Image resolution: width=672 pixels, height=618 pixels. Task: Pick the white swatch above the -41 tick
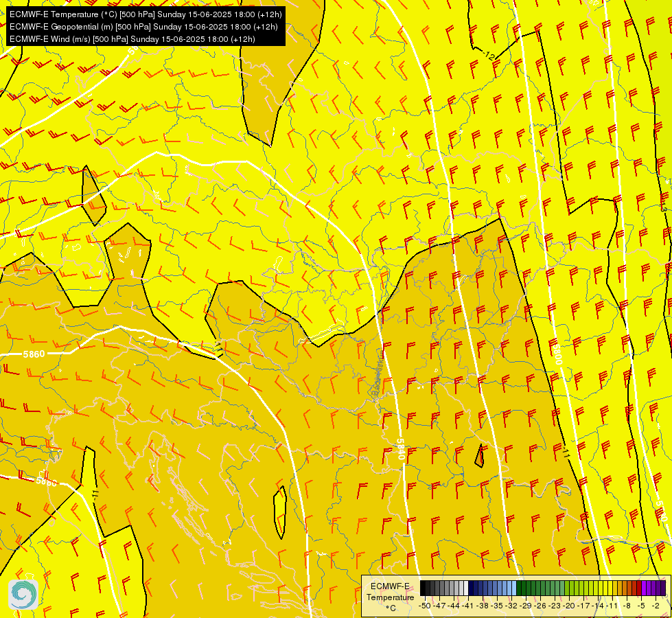point(466,588)
